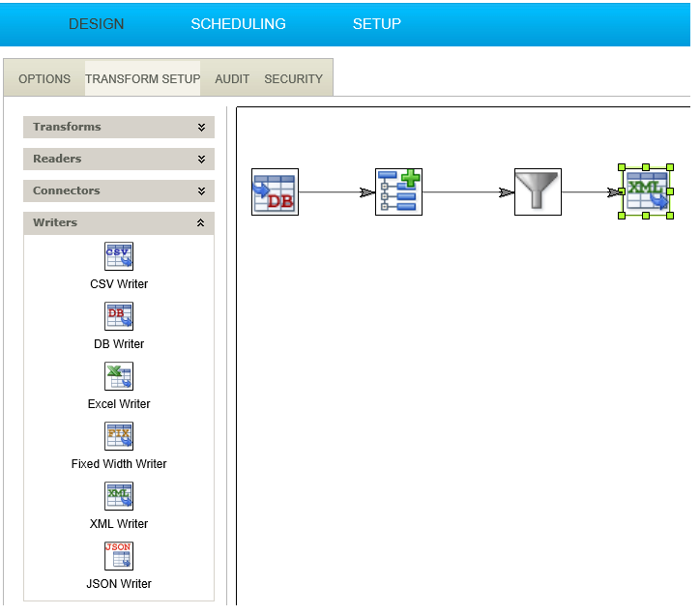
Task: Click the selected XML writer canvas node
Action: [x=646, y=191]
